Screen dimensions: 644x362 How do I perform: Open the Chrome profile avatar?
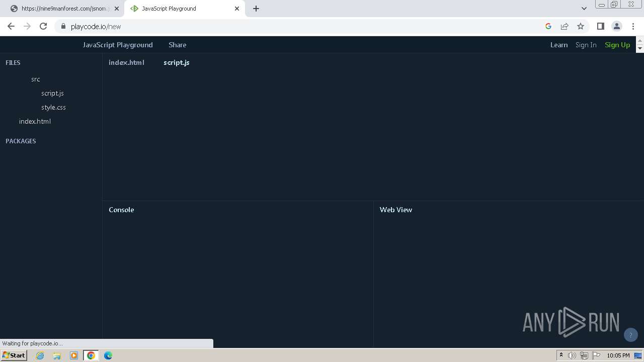tap(616, 26)
